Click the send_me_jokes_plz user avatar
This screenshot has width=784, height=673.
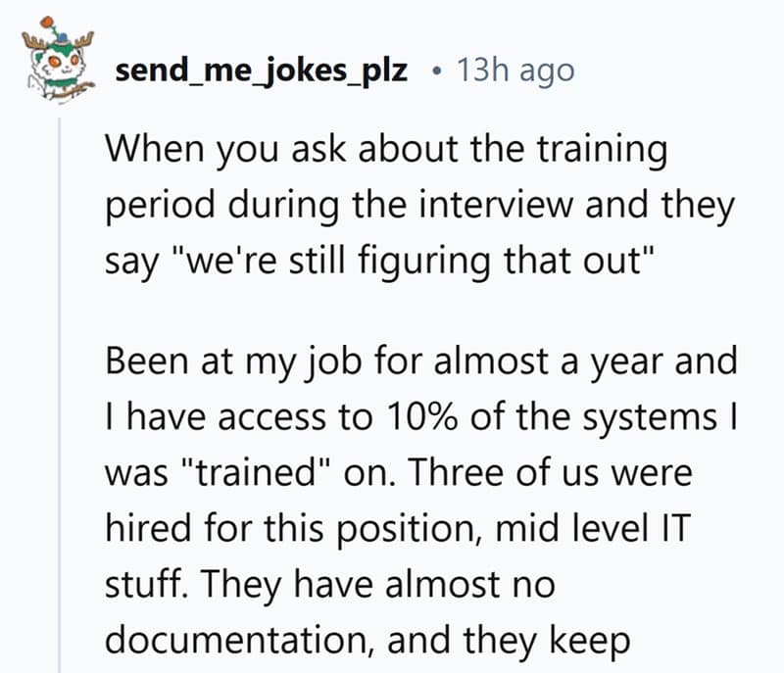click(55, 65)
